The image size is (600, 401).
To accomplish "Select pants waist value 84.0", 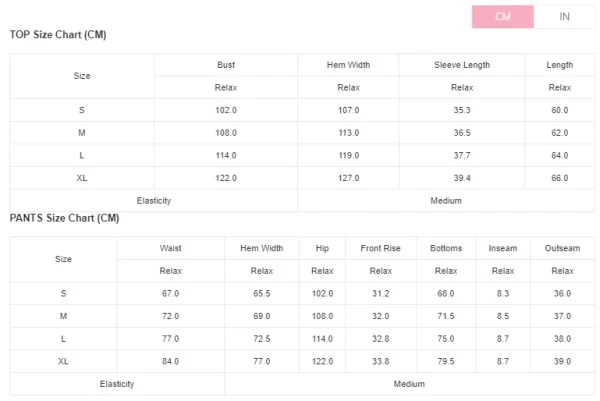I will [170, 361].
